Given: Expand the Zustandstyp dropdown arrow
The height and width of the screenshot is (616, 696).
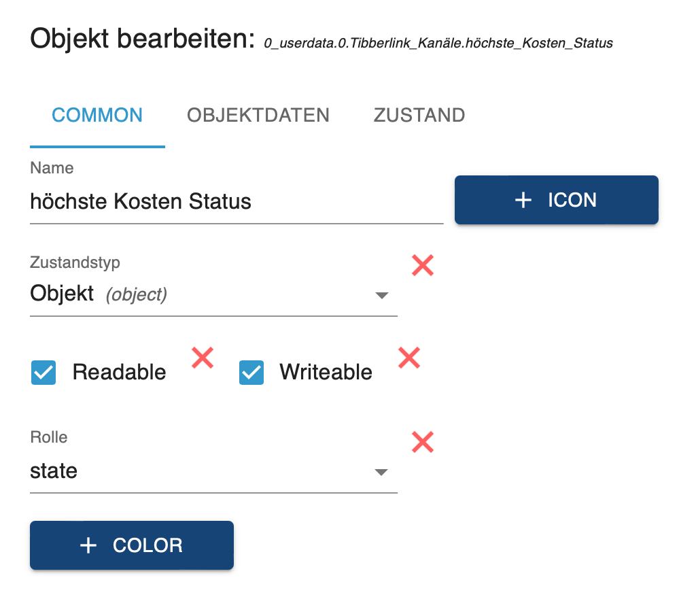Looking at the screenshot, I should (381, 295).
